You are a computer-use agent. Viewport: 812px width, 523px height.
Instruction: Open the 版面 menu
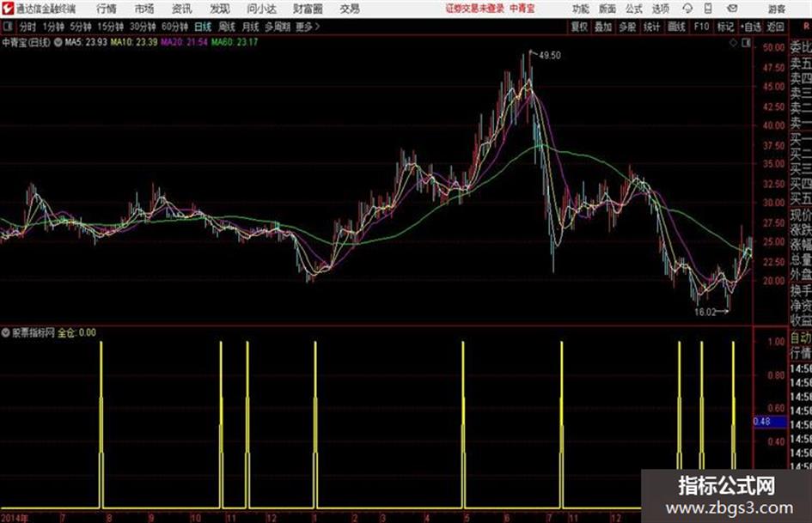pyautogui.click(x=607, y=9)
